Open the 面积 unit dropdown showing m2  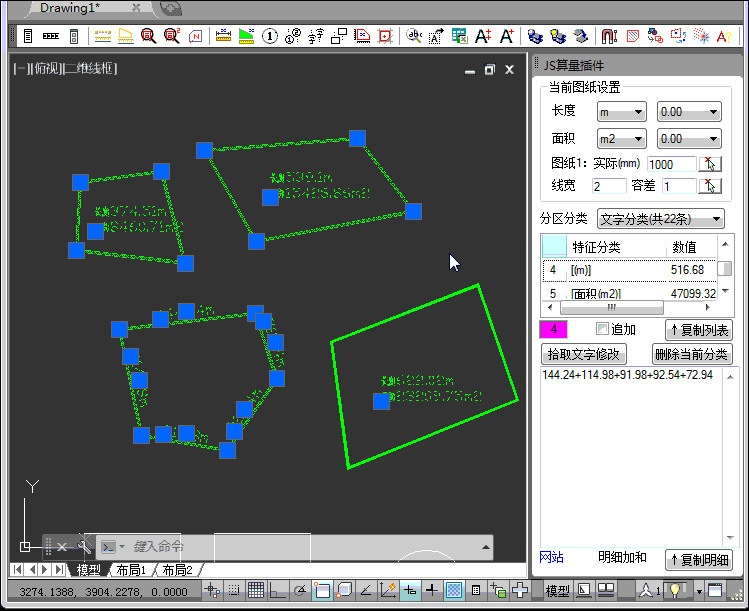tap(621, 139)
